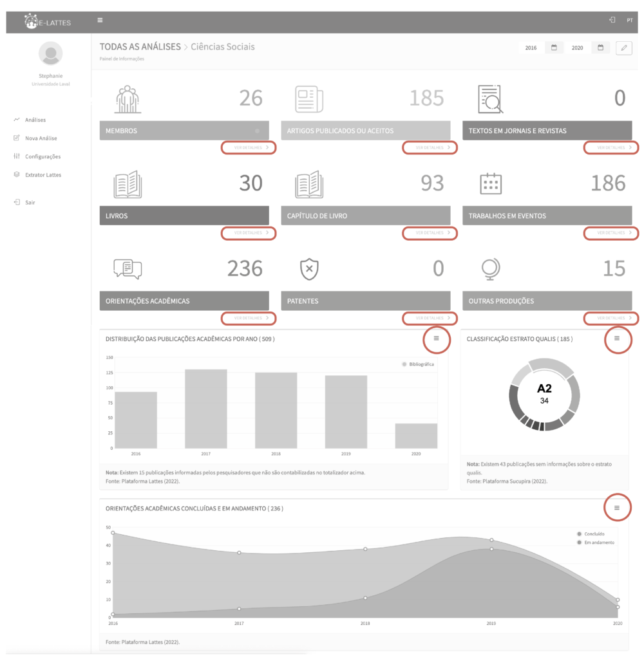The width and height of the screenshot is (644, 659).
Task: Click the Membros group icon
Action: 128,98
